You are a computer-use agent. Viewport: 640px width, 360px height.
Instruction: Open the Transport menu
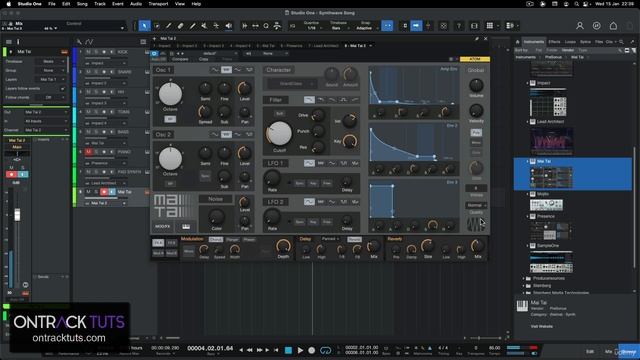click(158, 4)
